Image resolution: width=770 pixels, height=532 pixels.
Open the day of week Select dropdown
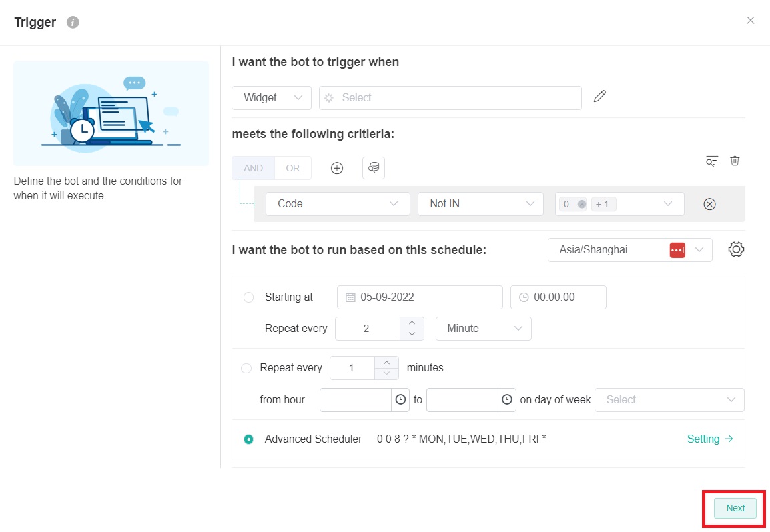(669, 400)
